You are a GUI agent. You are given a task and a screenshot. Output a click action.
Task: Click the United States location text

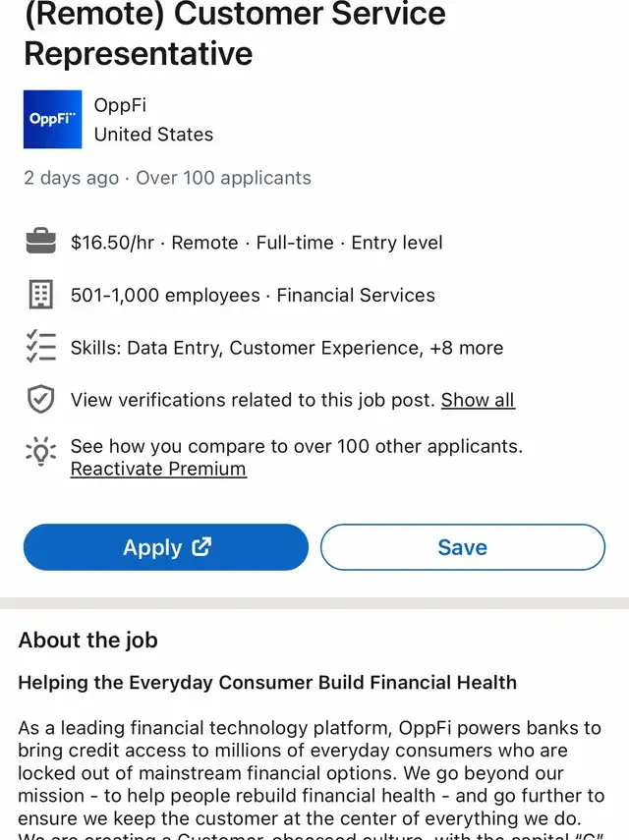point(153,135)
